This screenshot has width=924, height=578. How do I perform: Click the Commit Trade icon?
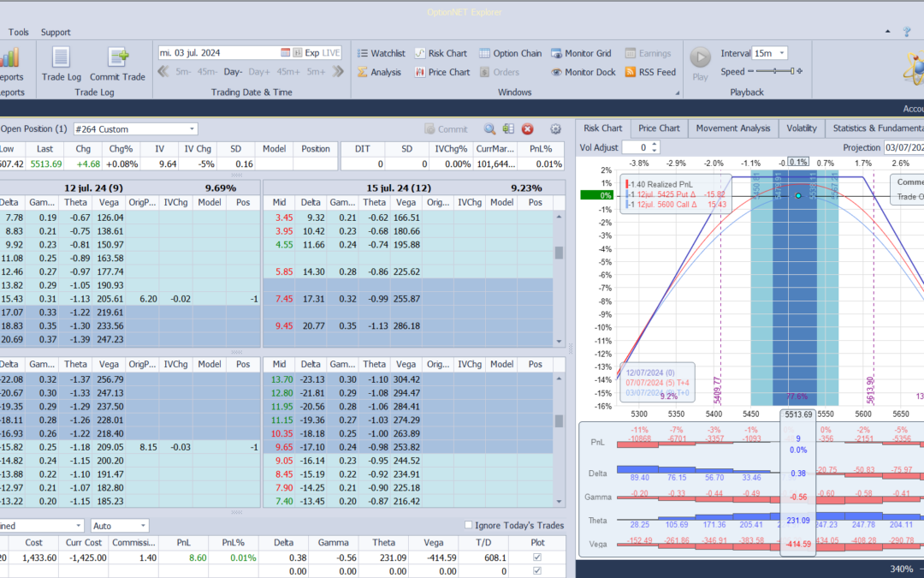click(117, 64)
